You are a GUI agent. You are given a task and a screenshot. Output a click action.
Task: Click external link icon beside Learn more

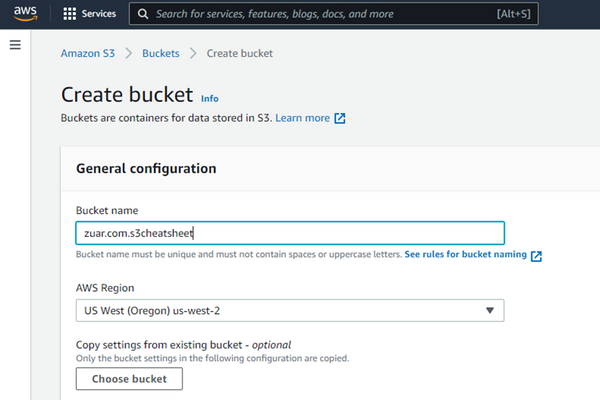(340, 118)
